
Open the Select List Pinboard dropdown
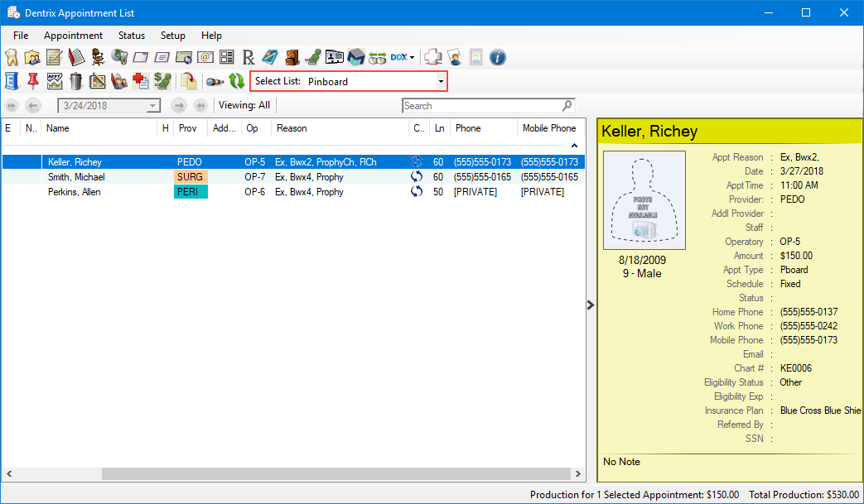(441, 81)
